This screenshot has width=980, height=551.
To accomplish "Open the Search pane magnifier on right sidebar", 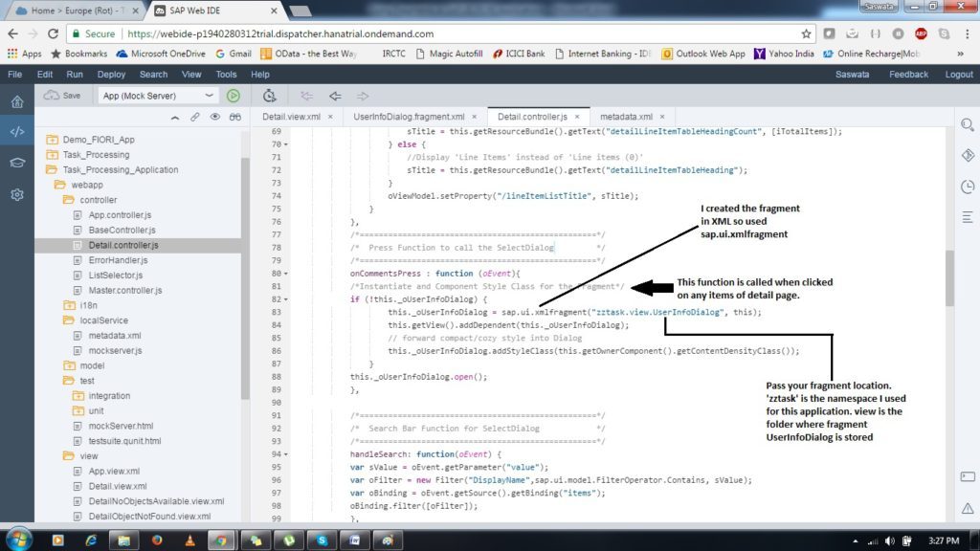I will [968, 125].
